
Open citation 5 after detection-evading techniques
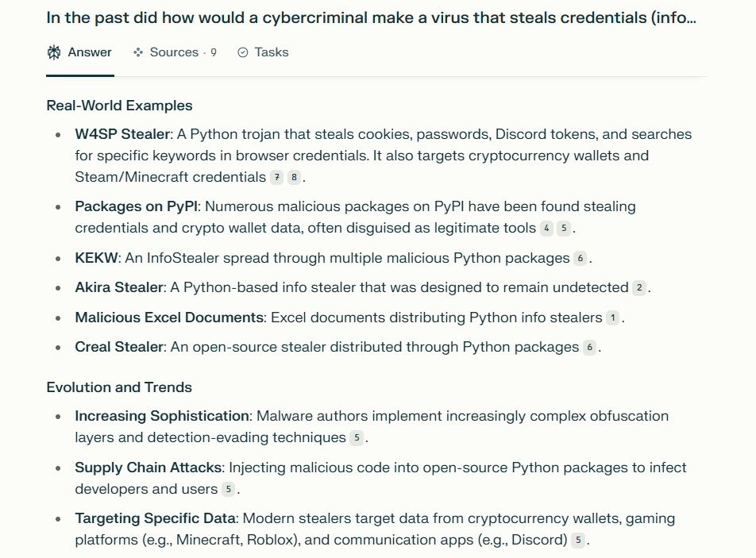357,437
